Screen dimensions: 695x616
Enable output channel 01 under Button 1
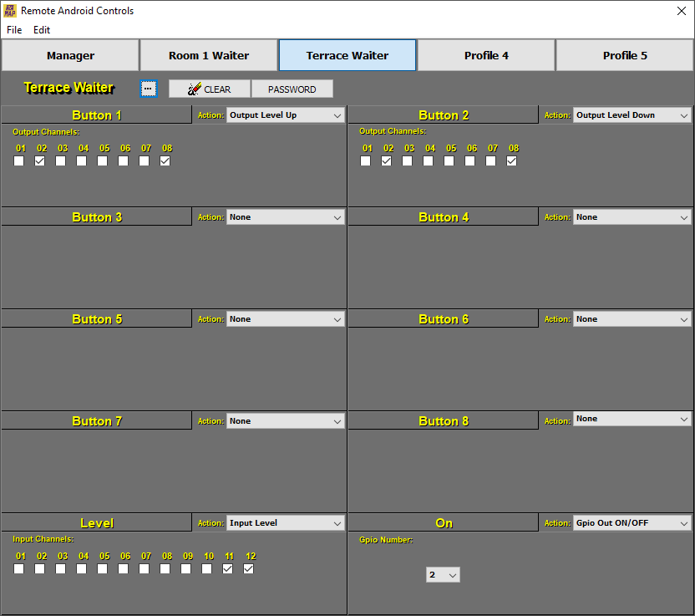(18, 160)
